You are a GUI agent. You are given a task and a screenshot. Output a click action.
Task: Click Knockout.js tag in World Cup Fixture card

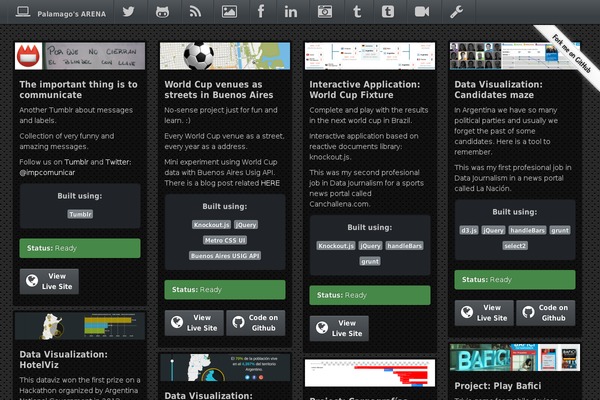[336, 246]
